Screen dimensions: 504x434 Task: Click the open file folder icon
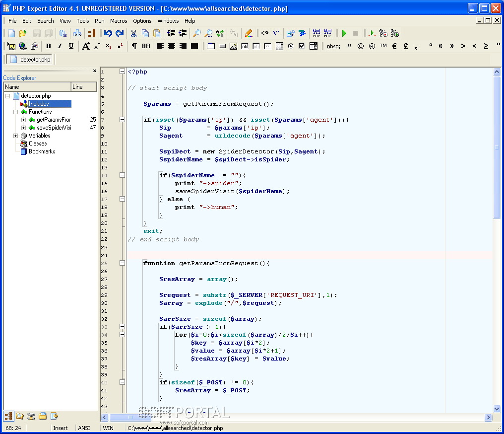22,33
